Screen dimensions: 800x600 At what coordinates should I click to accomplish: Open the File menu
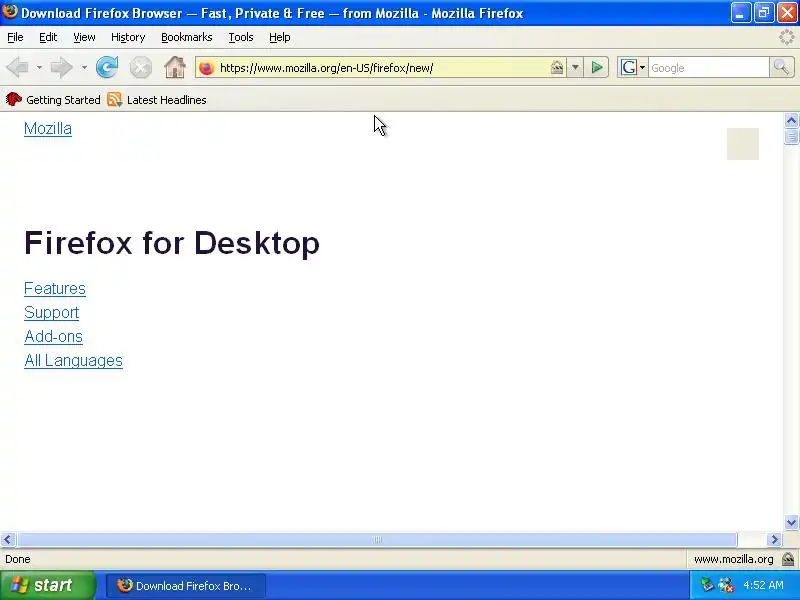15,37
